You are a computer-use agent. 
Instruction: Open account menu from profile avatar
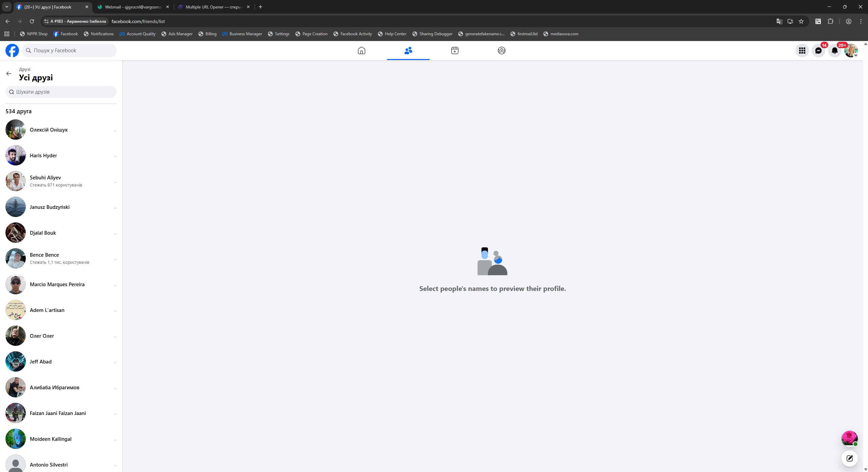[851, 51]
